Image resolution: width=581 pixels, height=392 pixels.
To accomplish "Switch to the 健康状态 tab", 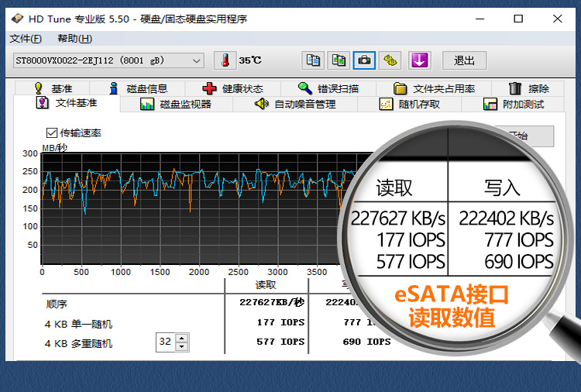I will click(233, 88).
